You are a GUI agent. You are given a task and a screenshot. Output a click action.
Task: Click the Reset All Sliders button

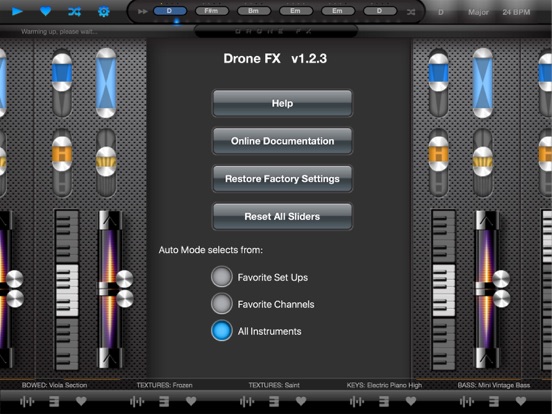(x=282, y=216)
